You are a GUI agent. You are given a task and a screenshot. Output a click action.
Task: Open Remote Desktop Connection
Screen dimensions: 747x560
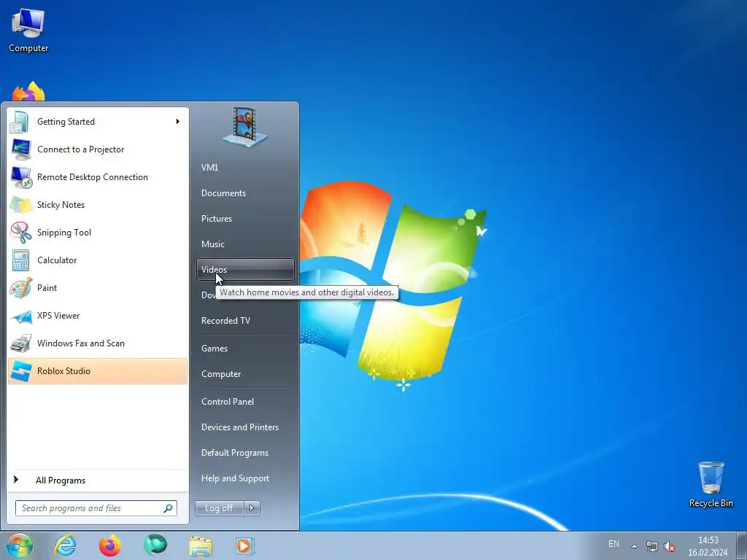[x=98, y=177]
